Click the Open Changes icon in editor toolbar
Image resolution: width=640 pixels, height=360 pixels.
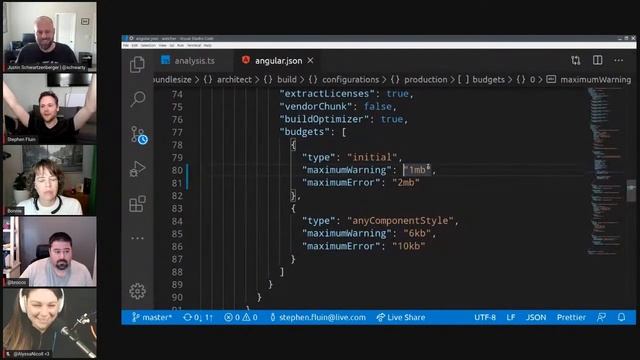click(x=576, y=60)
